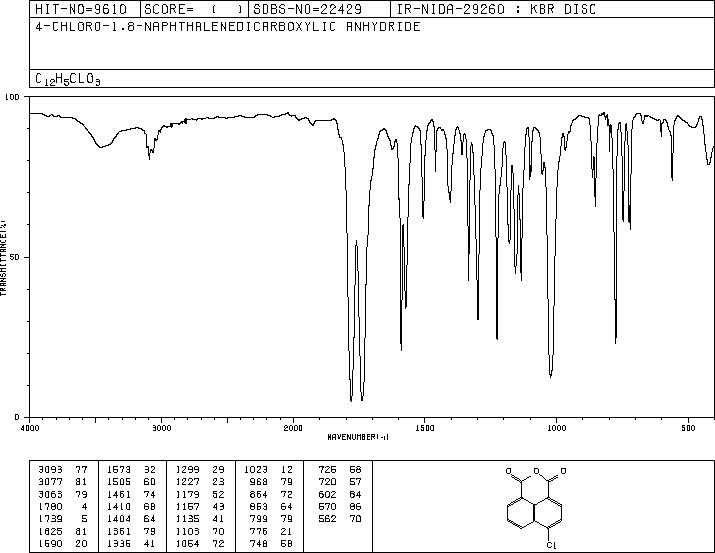The image size is (715, 553).
Task: Click the 50 label on the y-axis
Action: click(x=16, y=257)
